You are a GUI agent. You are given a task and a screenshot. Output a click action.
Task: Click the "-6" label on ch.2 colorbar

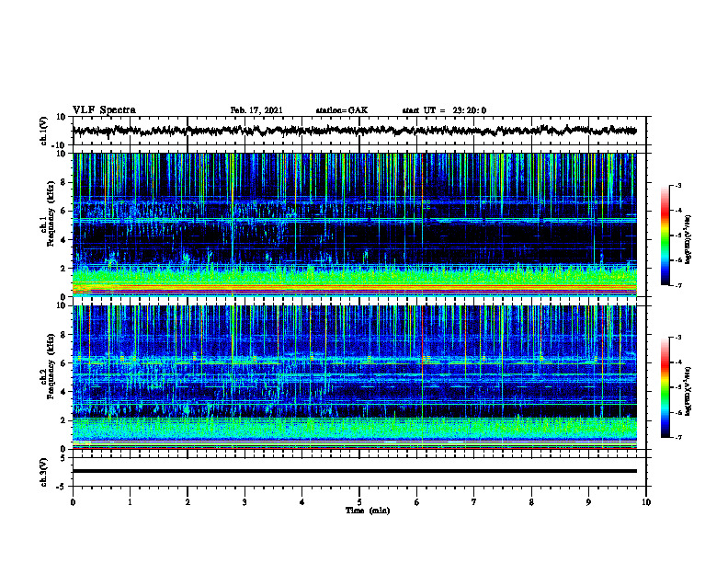[x=678, y=412]
